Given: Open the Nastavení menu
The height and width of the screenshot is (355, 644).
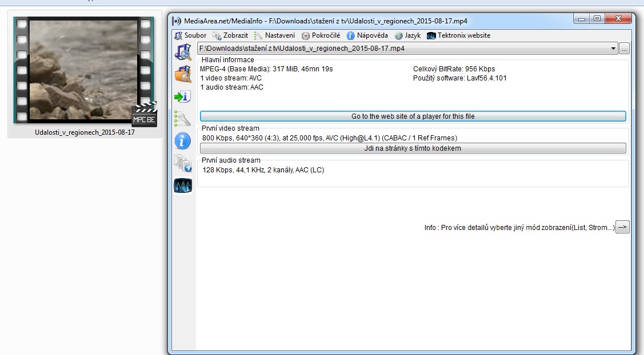Looking at the screenshot, I should pyautogui.click(x=275, y=35).
